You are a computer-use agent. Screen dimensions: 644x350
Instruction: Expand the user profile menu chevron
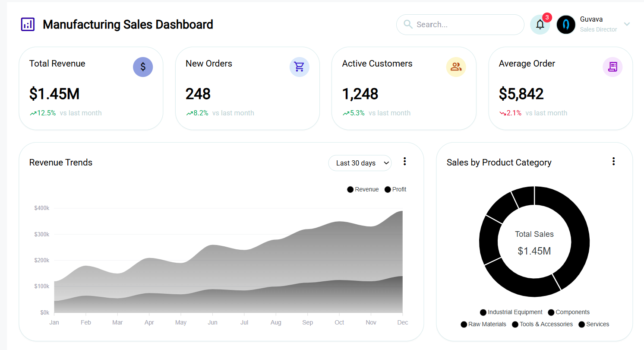click(627, 25)
